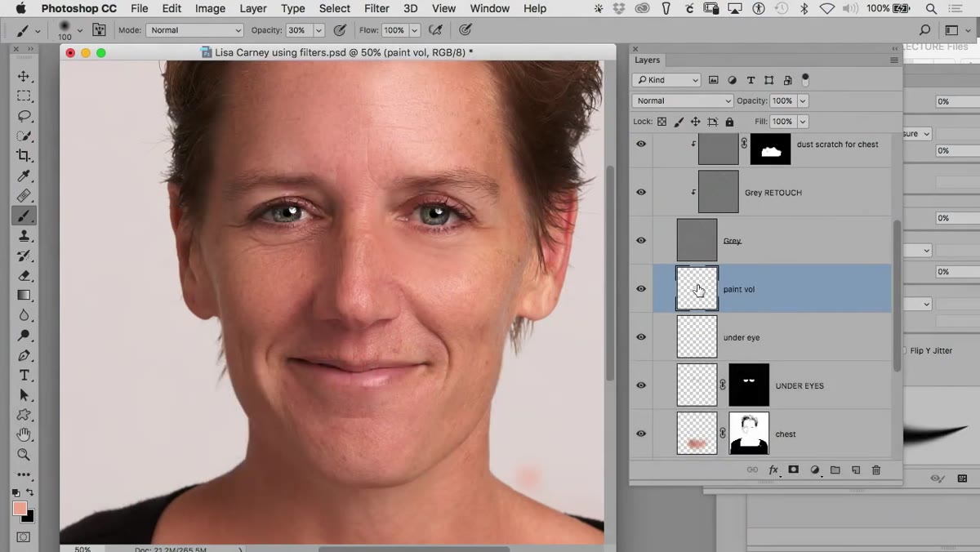Select the Zoom tool
Image resolution: width=980 pixels, height=552 pixels.
click(x=24, y=455)
